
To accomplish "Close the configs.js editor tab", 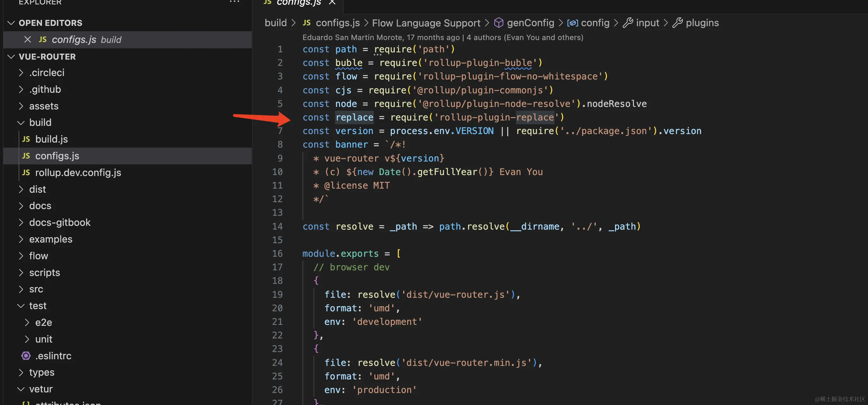I will pyautogui.click(x=332, y=3).
